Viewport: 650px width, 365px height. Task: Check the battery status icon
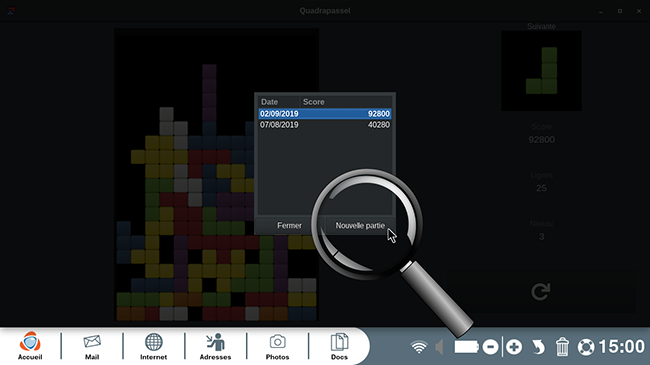pos(466,347)
